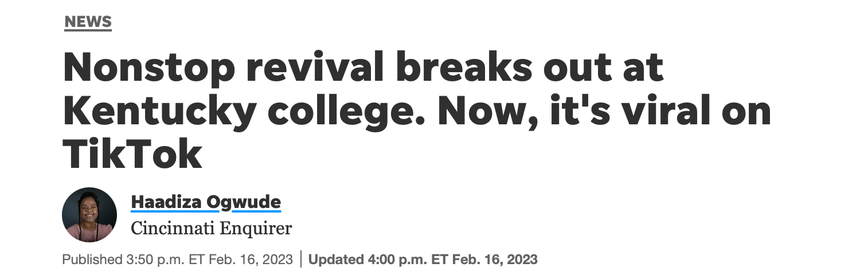Click the word "Enquirer" under the author name
This screenshot has width=868, height=275.
pyautogui.click(x=257, y=229)
